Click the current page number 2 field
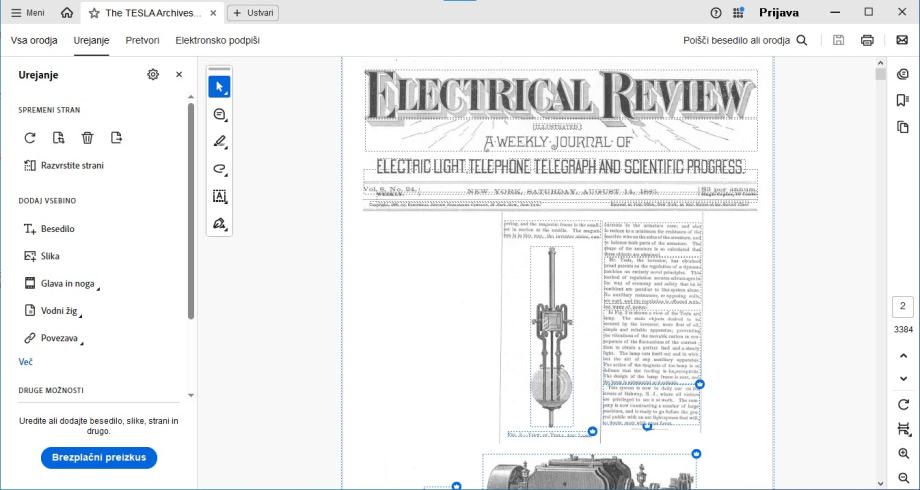 (903, 306)
